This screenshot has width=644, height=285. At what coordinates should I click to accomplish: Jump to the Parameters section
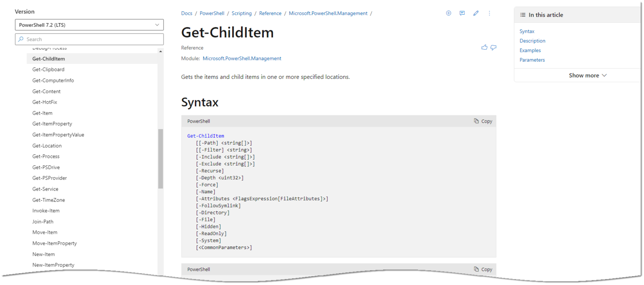(x=532, y=60)
